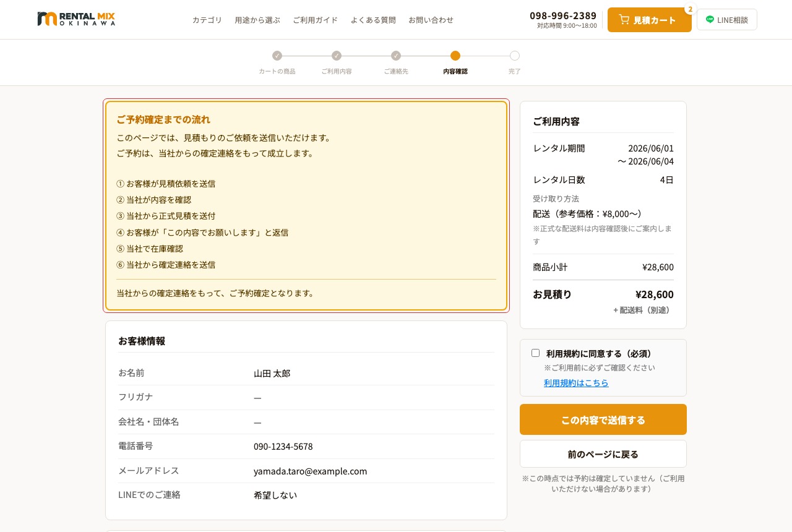Click email yamada.taro@example.com
This screenshot has width=792, height=532.
[310, 471]
